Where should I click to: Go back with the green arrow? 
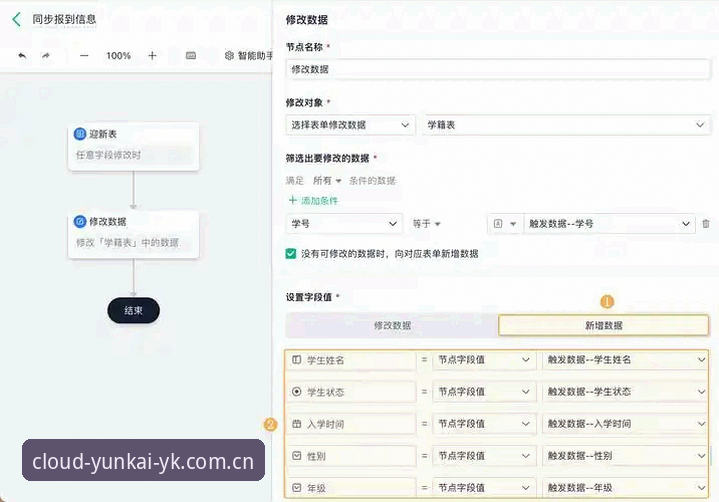17,19
